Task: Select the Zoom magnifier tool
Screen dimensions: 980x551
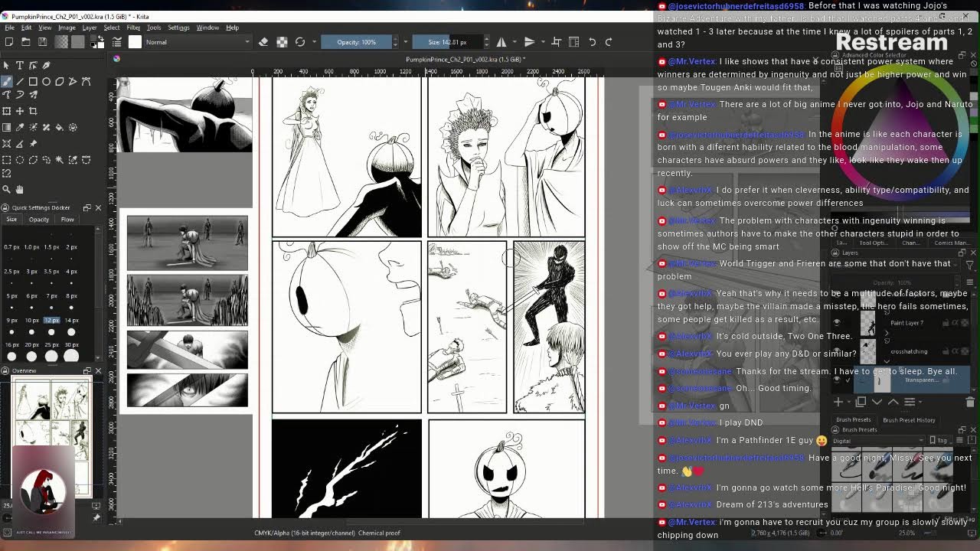Action: click(6, 189)
